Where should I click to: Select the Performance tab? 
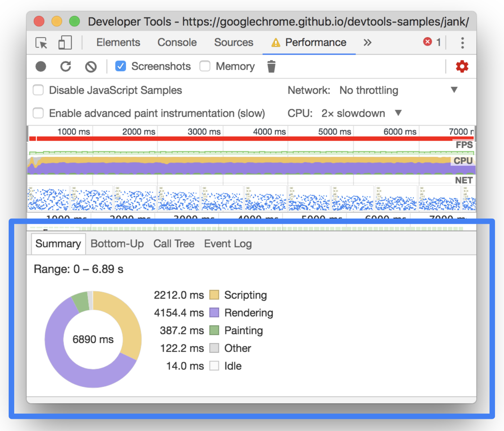click(309, 42)
